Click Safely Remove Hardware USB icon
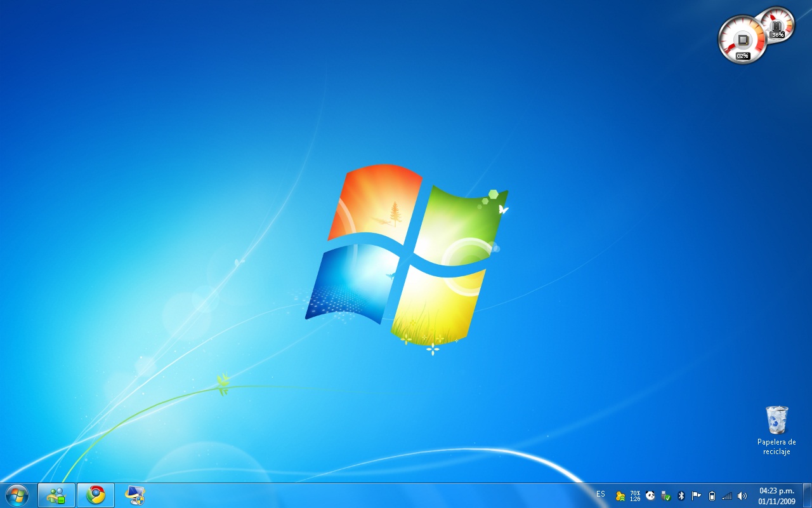The width and height of the screenshot is (812, 508). [x=666, y=496]
